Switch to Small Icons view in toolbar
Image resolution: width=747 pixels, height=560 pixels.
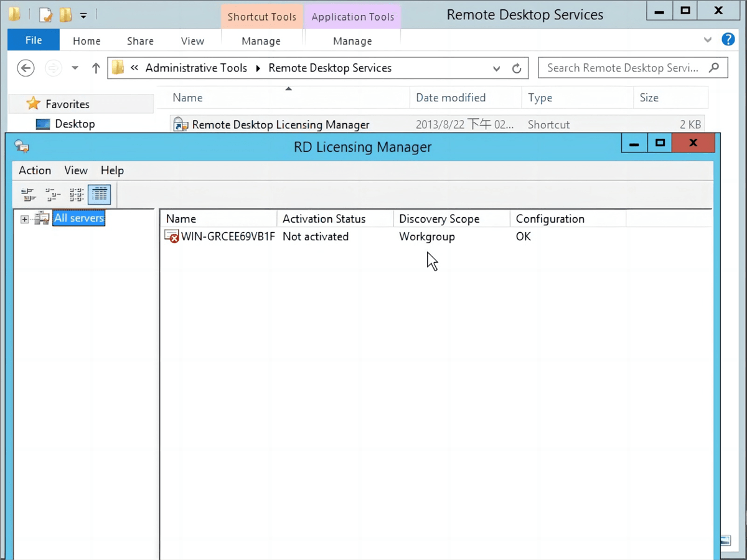click(x=52, y=195)
